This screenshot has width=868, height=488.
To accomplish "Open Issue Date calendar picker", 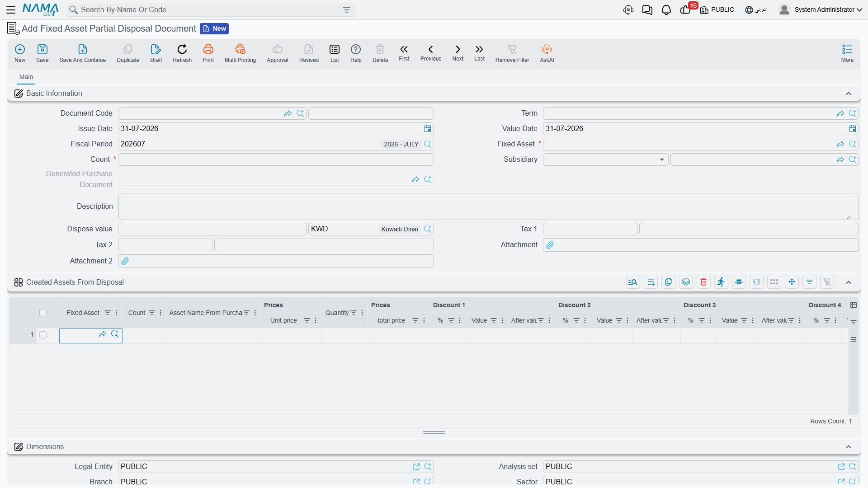I will (x=428, y=129).
